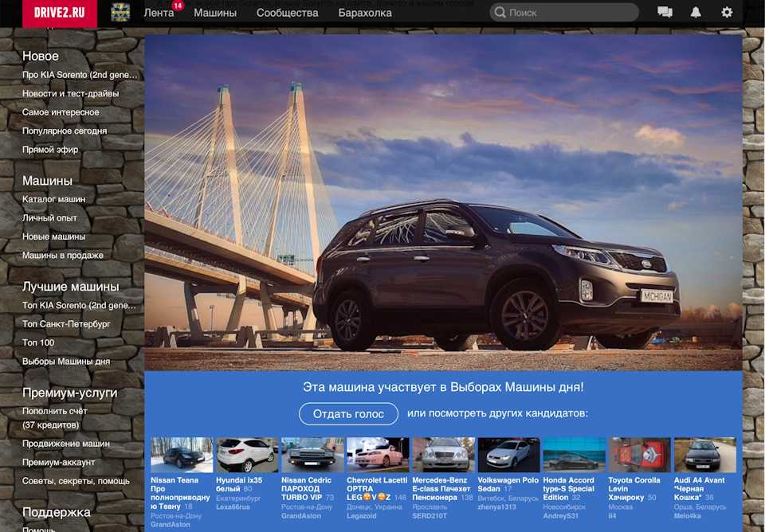Open the Машины top menu item
Screen dimensions: 765x532
(215, 13)
